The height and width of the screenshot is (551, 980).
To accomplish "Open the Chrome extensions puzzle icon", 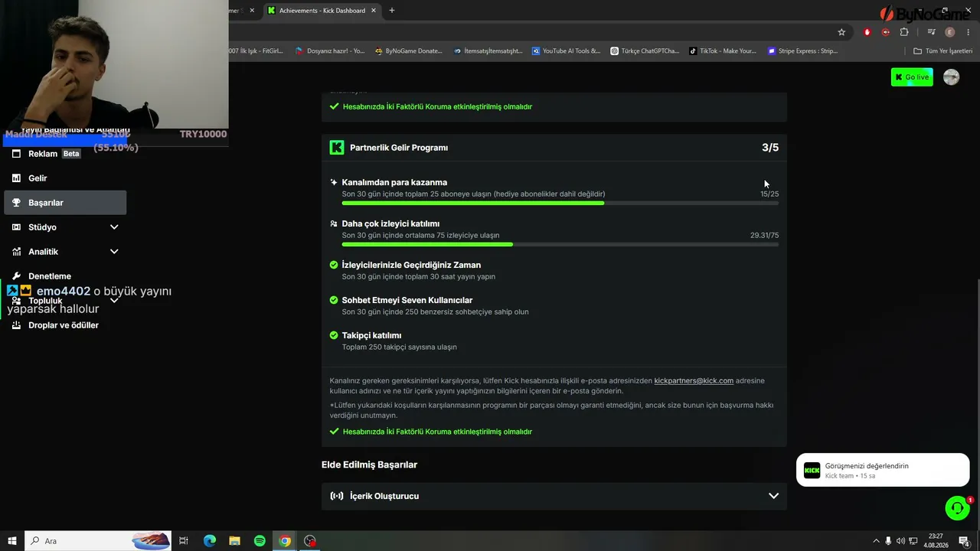I will [x=904, y=32].
